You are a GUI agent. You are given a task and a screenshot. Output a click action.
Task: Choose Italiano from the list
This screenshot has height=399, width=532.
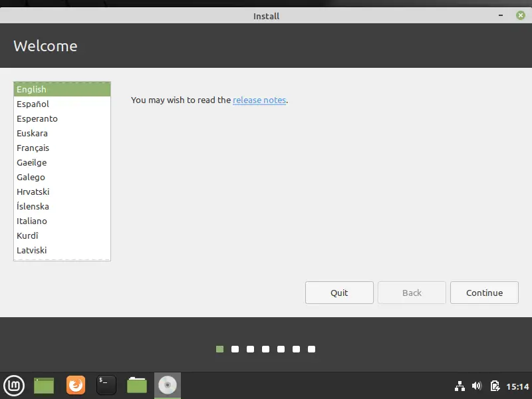pos(62,221)
